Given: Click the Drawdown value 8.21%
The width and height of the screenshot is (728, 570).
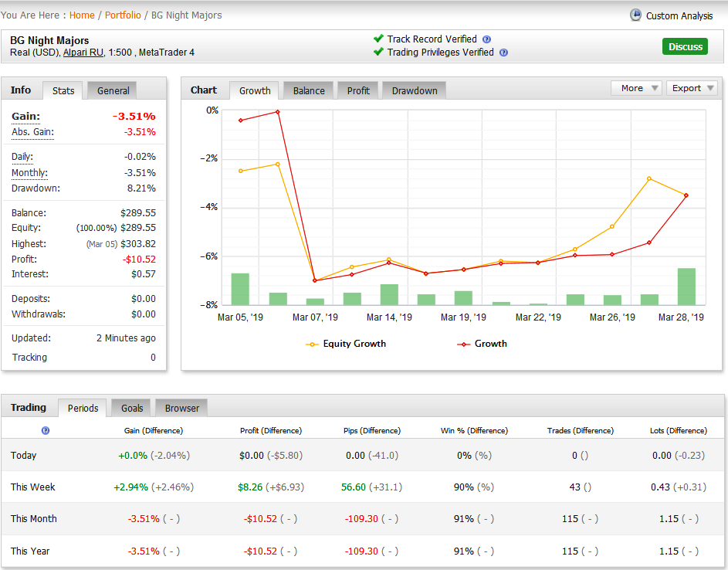Looking at the screenshot, I should (x=141, y=188).
